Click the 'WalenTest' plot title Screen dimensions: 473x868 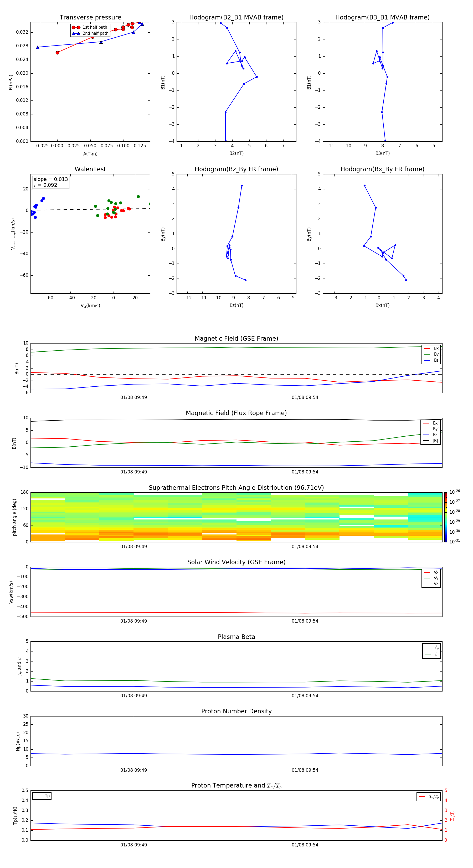point(90,169)
